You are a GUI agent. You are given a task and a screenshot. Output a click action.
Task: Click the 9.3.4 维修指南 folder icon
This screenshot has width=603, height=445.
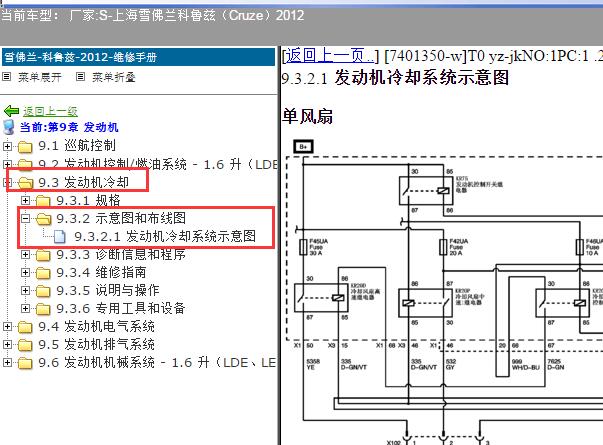point(43,273)
